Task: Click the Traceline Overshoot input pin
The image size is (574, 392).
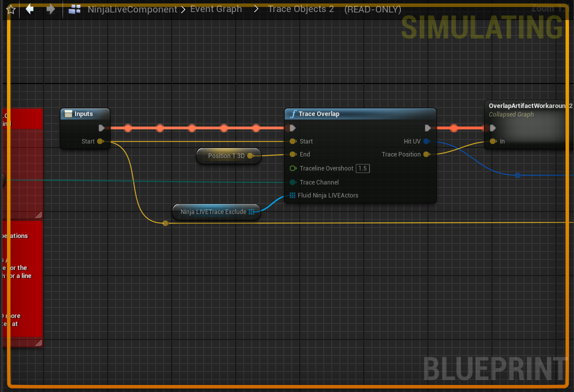Action: tap(293, 168)
